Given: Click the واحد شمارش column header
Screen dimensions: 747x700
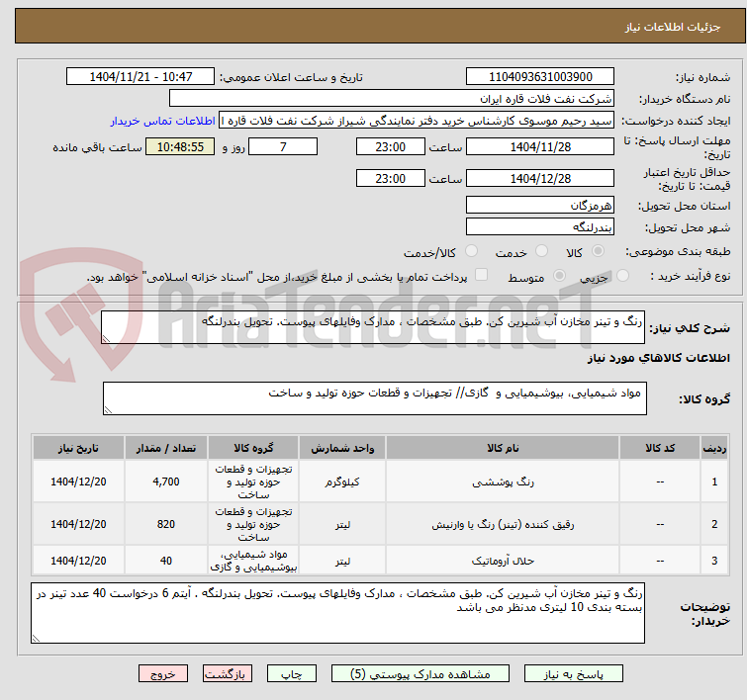Looking at the screenshot, I should pos(342,448).
